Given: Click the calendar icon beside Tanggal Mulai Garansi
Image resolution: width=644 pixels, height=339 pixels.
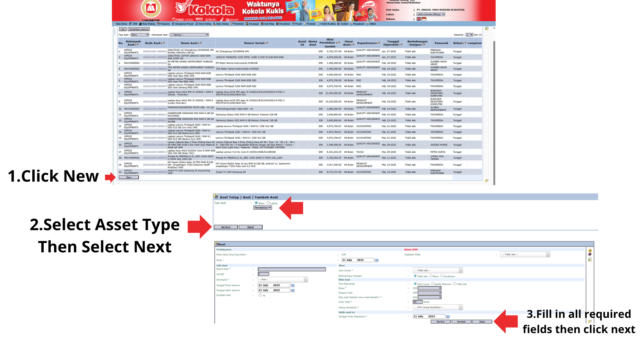Looking at the screenshot, I should (293, 286).
